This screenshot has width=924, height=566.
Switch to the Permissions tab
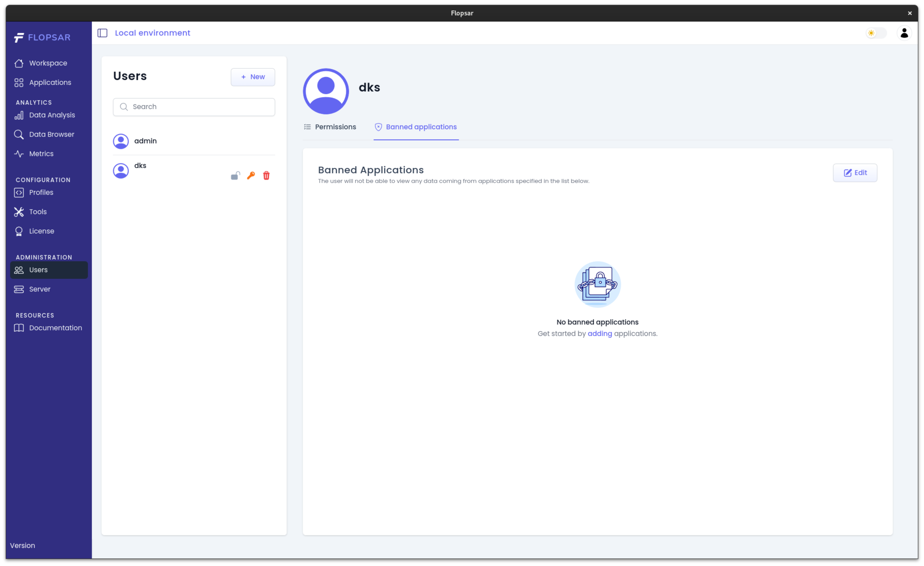(330, 127)
